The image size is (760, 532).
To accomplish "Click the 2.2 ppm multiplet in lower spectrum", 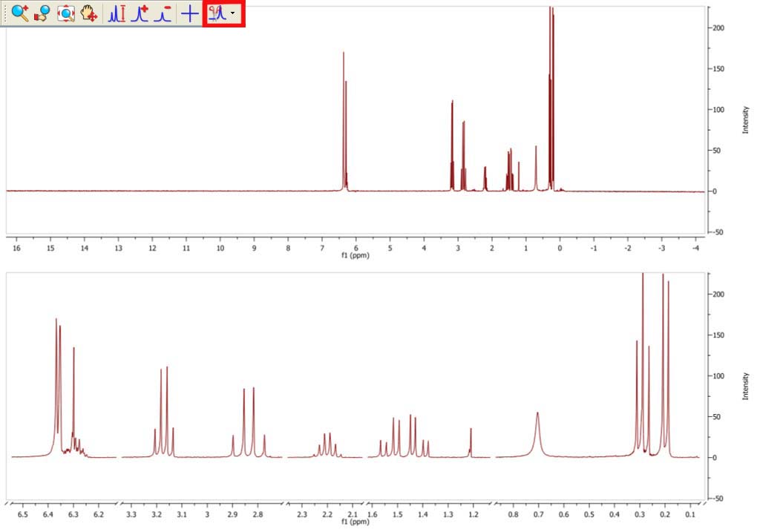I will coord(327,442).
